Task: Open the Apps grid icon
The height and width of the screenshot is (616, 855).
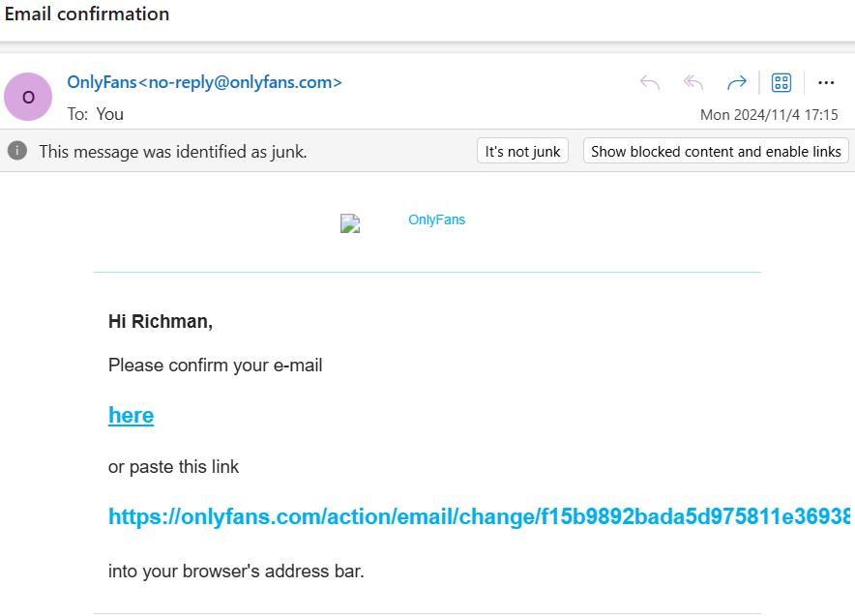Action: [x=781, y=82]
